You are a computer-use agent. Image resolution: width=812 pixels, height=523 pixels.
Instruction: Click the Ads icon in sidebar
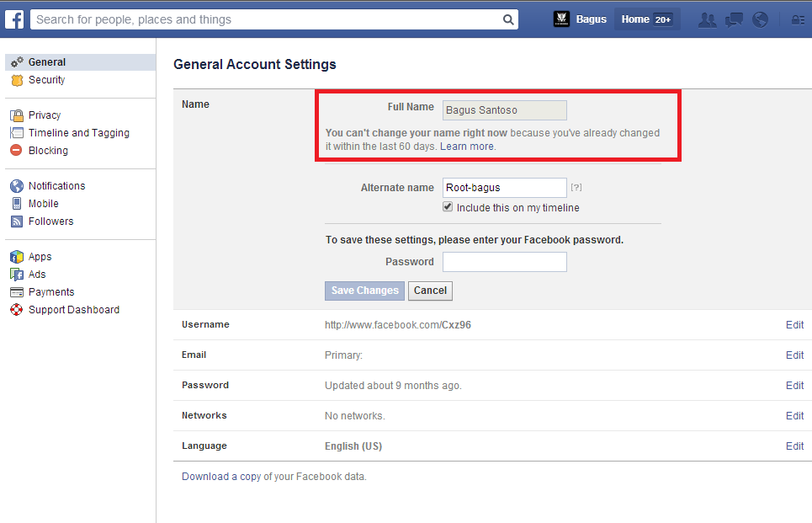point(17,275)
